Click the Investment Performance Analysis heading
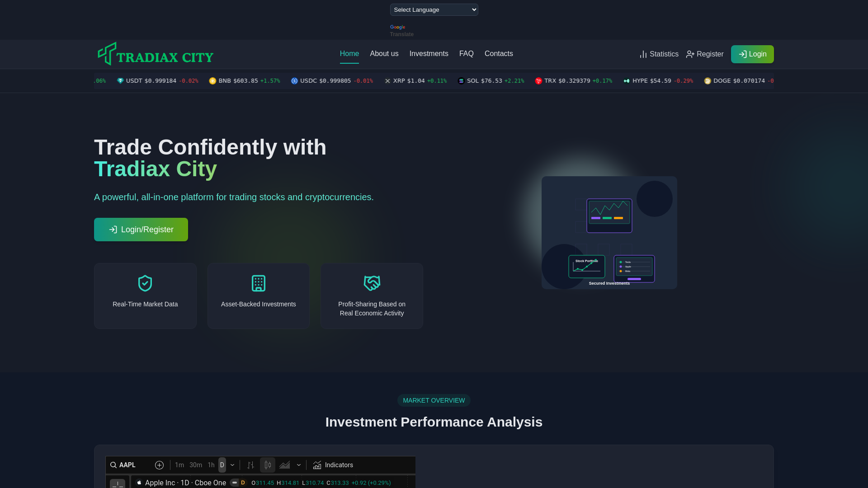Image resolution: width=868 pixels, height=488 pixels. tap(434, 422)
